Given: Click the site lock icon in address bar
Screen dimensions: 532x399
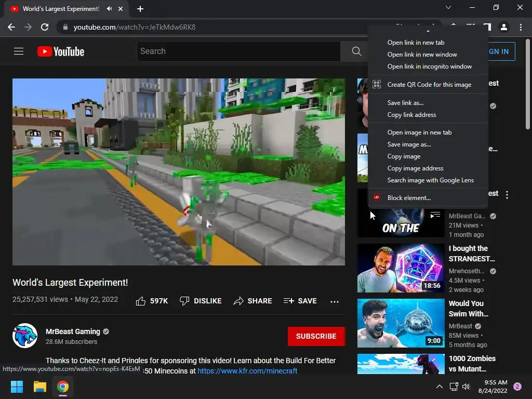Looking at the screenshot, I should click(x=65, y=27).
